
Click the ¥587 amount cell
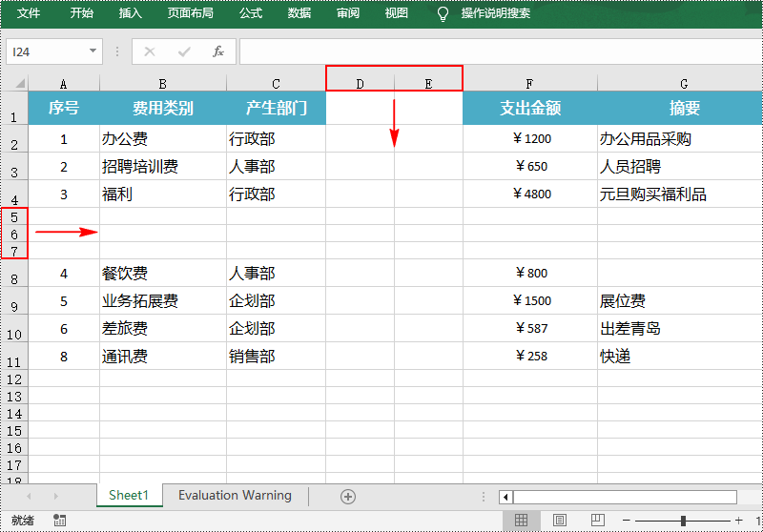(x=530, y=329)
